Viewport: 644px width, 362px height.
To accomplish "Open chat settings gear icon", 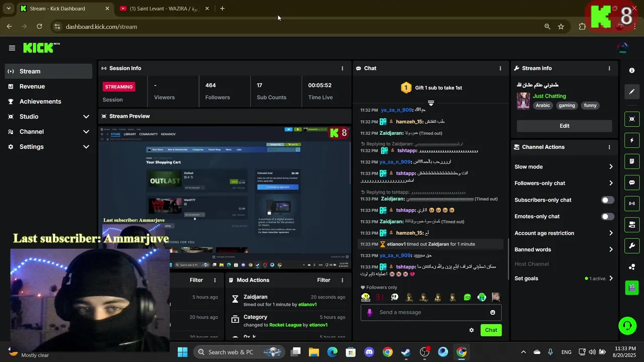I will 471,330.
